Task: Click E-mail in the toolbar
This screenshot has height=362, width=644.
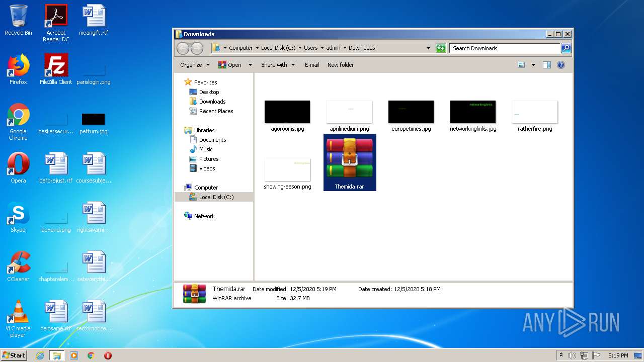Action: tap(312, 65)
